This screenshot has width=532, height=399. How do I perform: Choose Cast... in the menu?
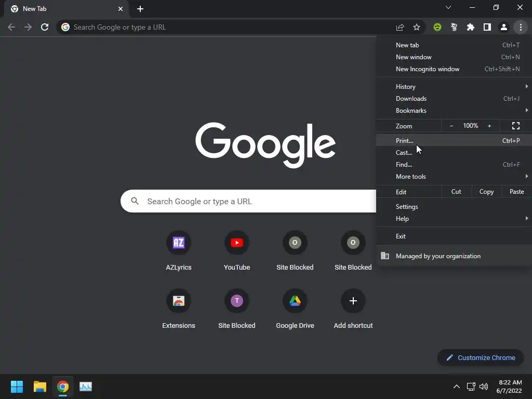tap(454, 153)
